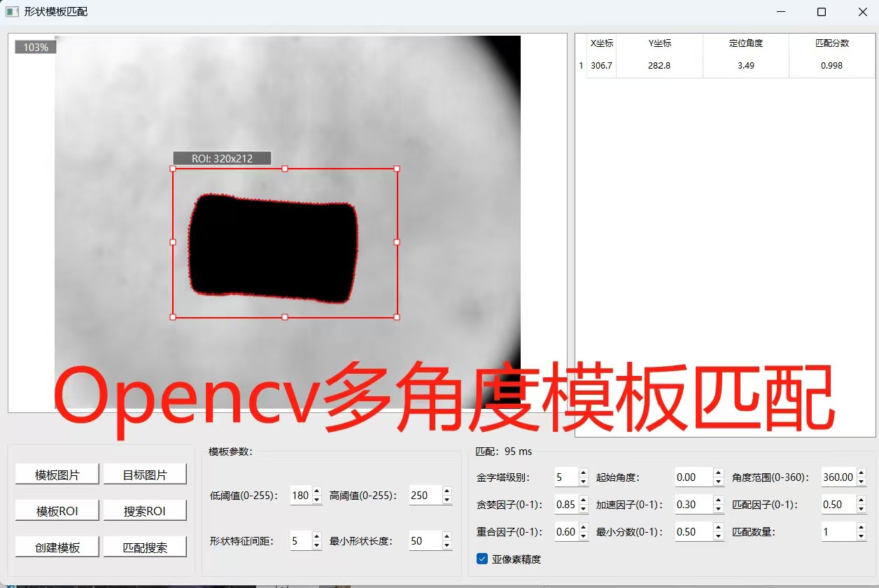
Task: Run the 匹配搜索 matching search
Action: [145, 547]
